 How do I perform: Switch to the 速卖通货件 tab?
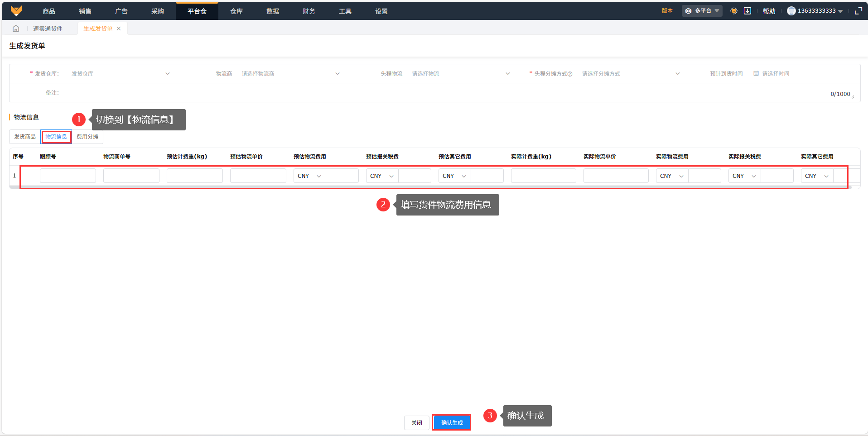click(x=48, y=29)
